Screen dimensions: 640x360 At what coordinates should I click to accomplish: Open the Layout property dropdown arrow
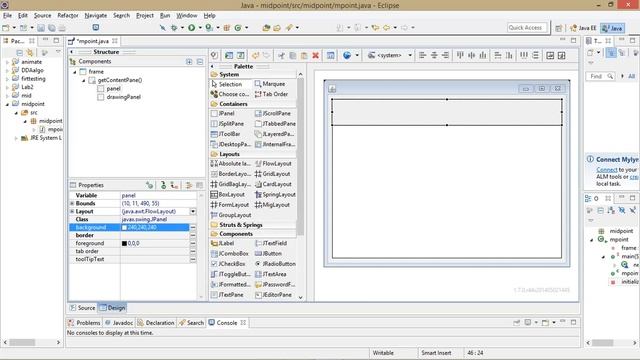tap(193, 211)
